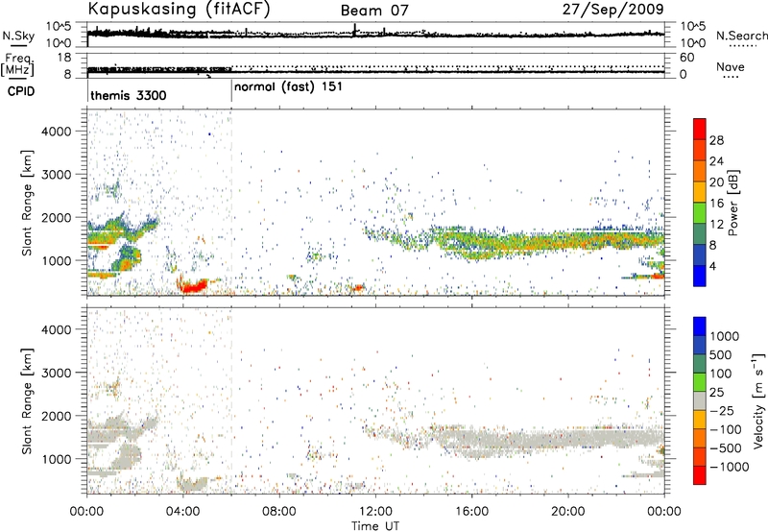Click the 20:00 time tick label
The width and height of the screenshot is (768, 532).
click(x=568, y=512)
